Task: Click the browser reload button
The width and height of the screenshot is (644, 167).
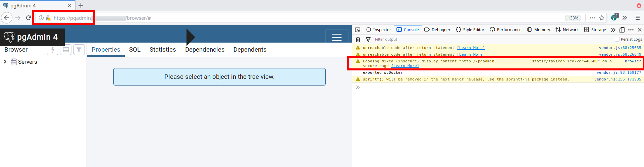Action: pos(29,18)
